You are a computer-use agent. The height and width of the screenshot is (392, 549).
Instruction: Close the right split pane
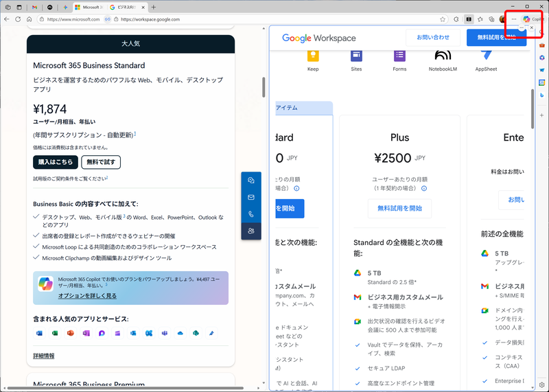click(x=531, y=27)
